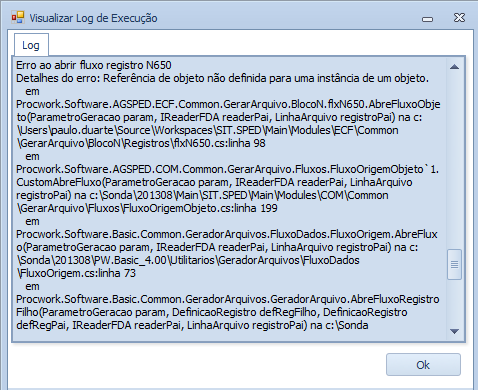Confirm the dialog with the Ok button
This screenshot has height=390, width=478.
pos(423,365)
